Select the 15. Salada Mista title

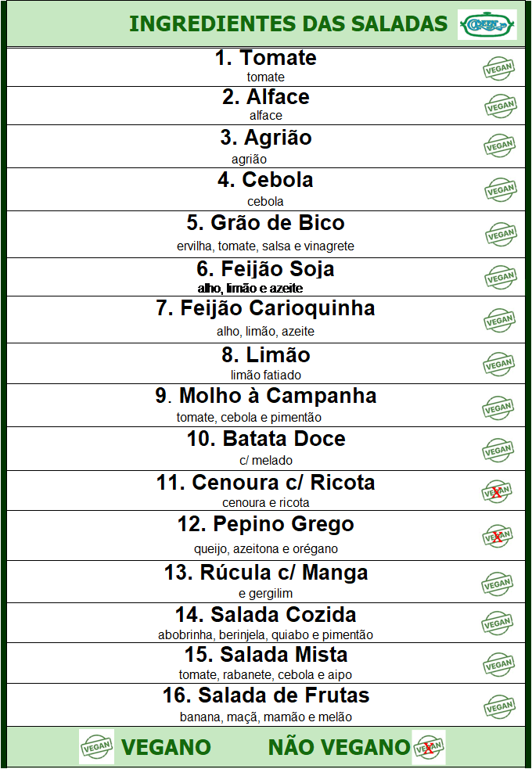266,654
